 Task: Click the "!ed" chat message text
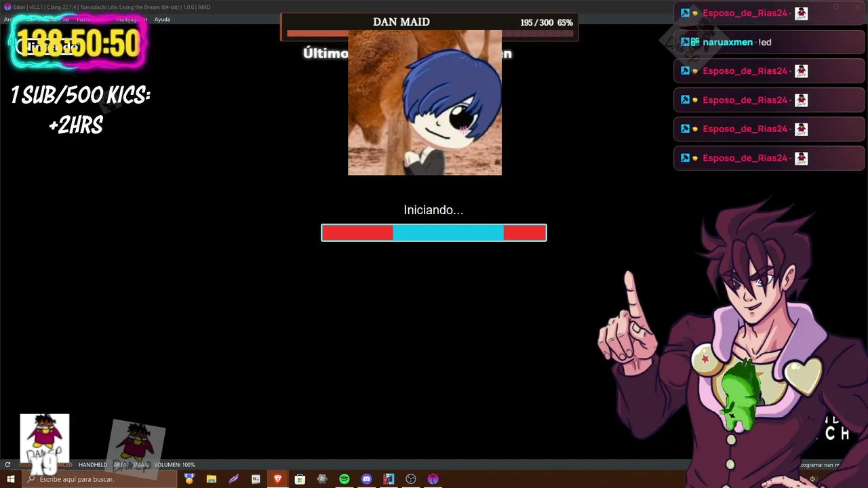click(765, 42)
